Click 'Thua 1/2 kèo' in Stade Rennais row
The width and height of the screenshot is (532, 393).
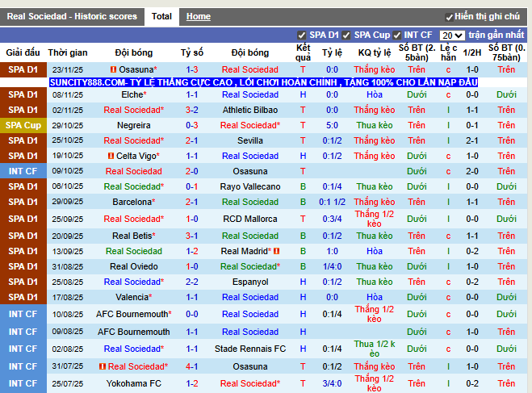coord(375,349)
